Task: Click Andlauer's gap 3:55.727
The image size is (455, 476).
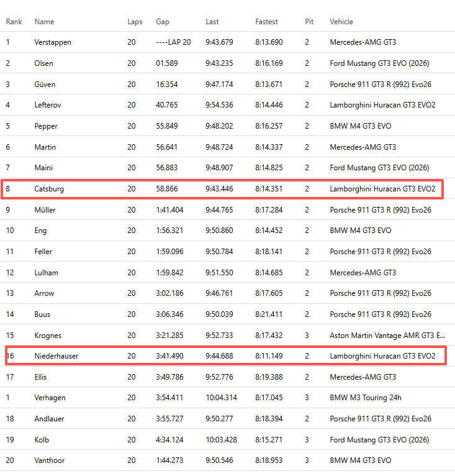Action: point(169,419)
